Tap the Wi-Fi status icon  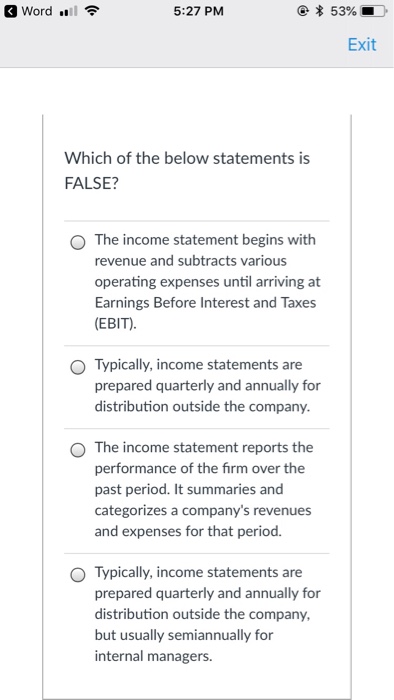pos(92,12)
